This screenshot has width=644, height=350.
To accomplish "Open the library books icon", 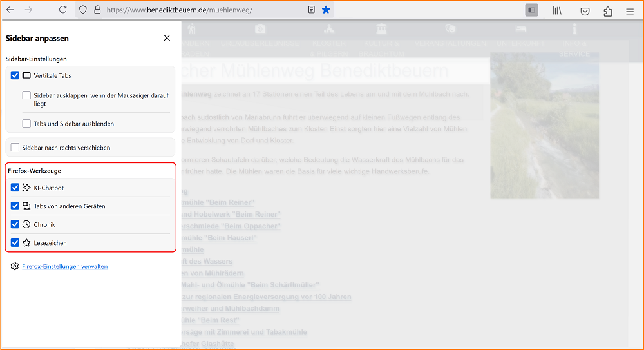I will point(557,11).
